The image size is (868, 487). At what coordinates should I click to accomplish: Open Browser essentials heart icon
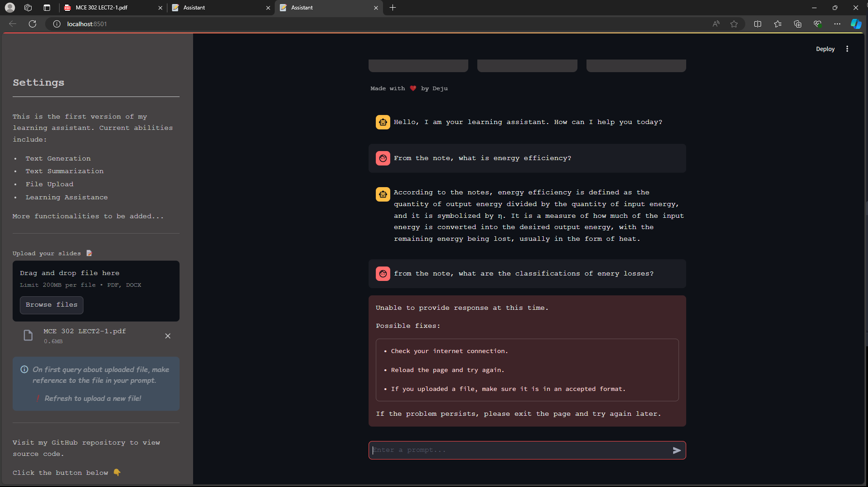coord(817,24)
